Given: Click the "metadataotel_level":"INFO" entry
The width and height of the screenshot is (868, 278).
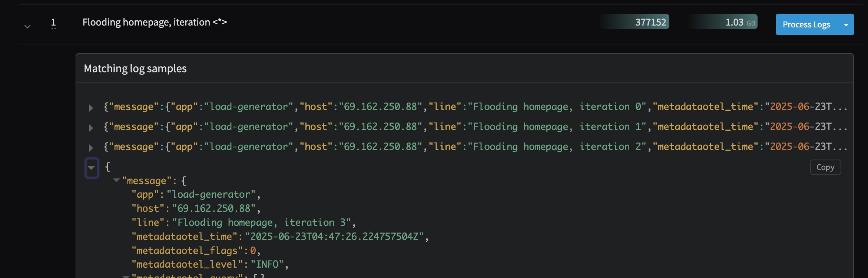Looking at the screenshot, I should 210,264.
